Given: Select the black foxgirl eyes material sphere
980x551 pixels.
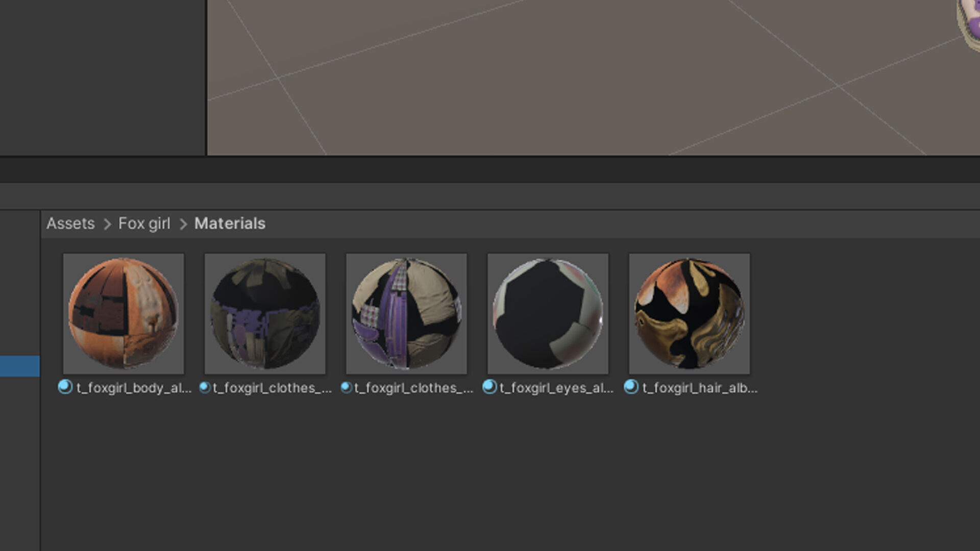Looking at the screenshot, I should point(548,313).
